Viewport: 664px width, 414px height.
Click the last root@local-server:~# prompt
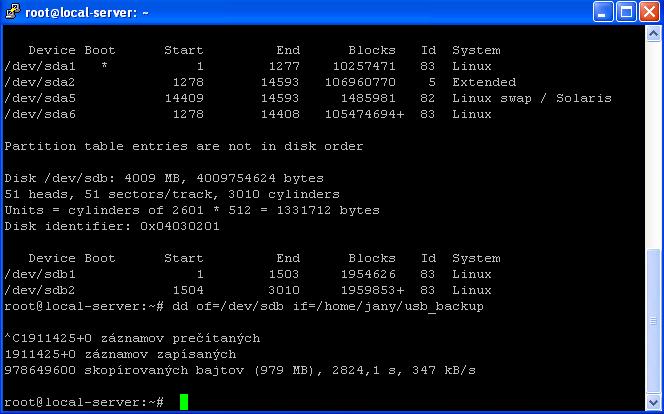[84, 402]
